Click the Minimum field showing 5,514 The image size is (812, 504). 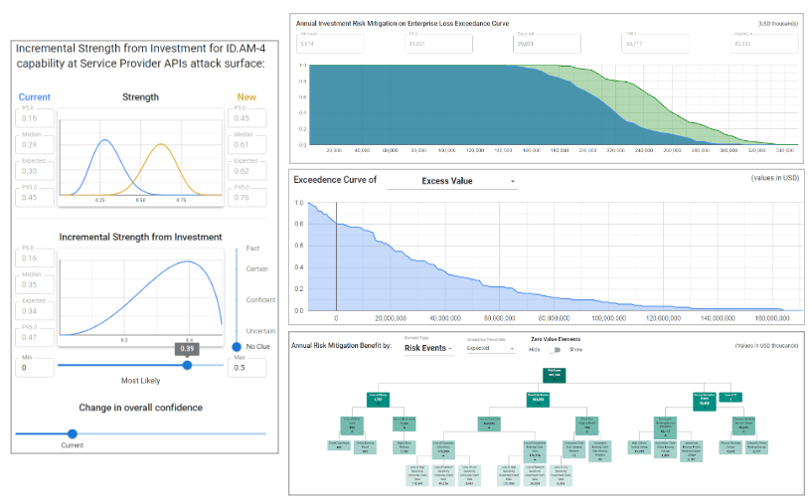[x=330, y=44]
